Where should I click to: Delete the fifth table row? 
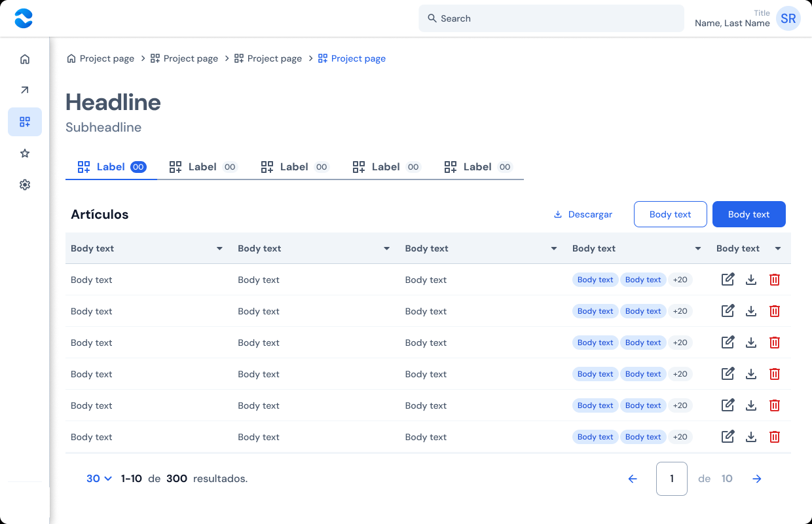(775, 405)
